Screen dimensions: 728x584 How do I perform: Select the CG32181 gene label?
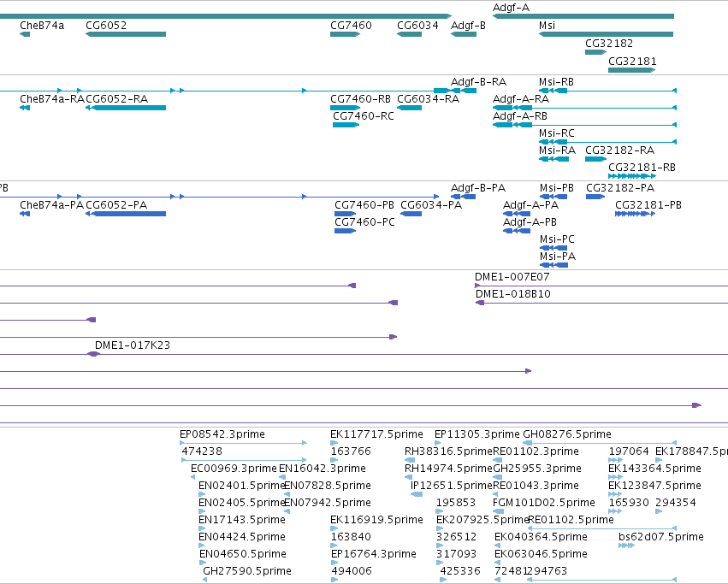pos(632,62)
